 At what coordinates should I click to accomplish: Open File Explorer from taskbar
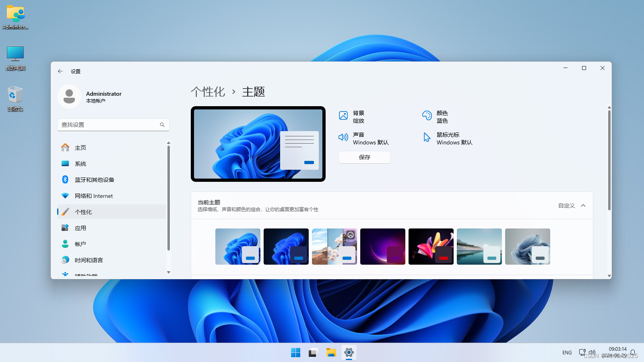tap(331, 353)
